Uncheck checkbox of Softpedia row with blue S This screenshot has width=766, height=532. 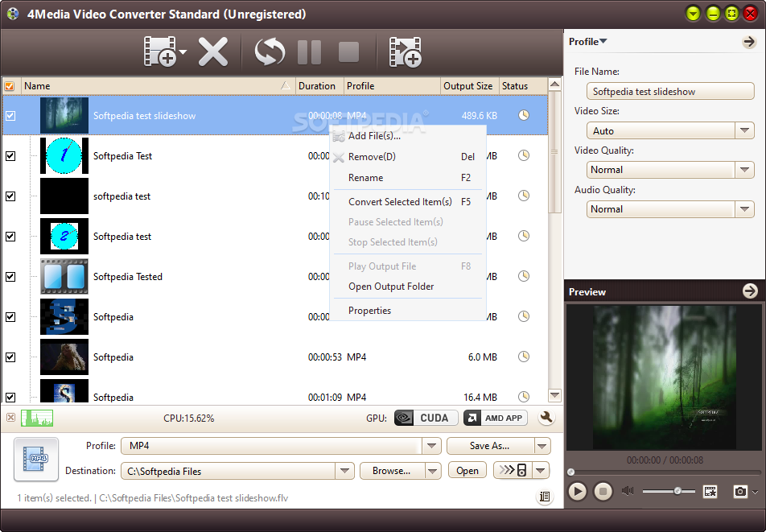click(10, 317)
